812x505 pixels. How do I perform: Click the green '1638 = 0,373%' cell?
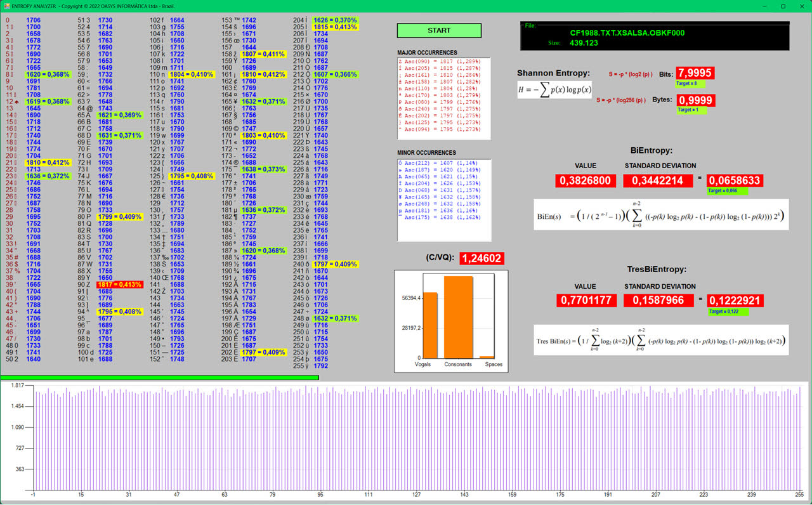tap(264, 169)
